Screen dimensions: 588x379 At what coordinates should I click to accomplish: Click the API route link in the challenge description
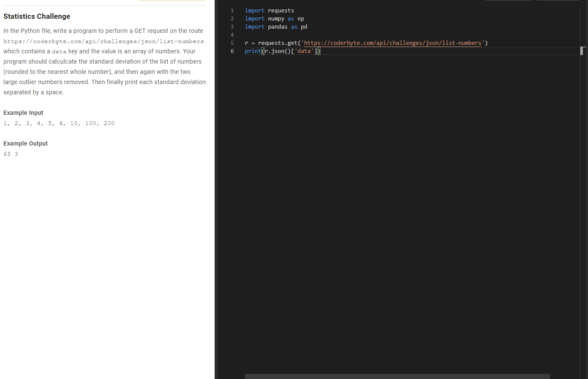coord(103,41)
